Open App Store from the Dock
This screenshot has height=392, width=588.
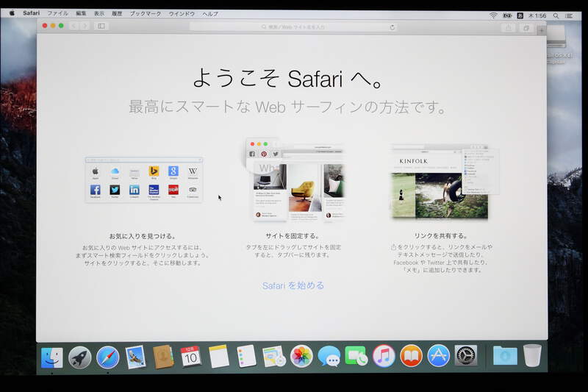pos(439,357)
